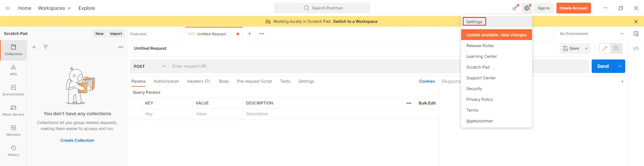Open the Explore page

click(87, 8)
